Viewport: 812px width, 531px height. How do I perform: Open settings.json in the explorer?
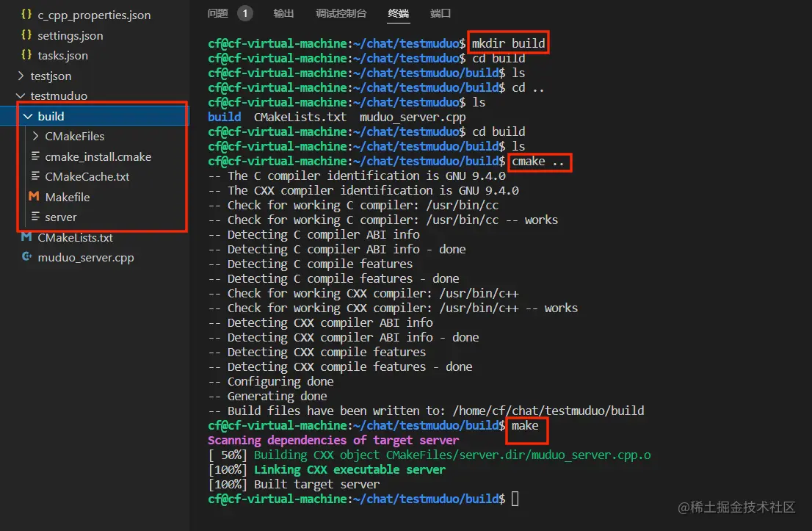70,35
